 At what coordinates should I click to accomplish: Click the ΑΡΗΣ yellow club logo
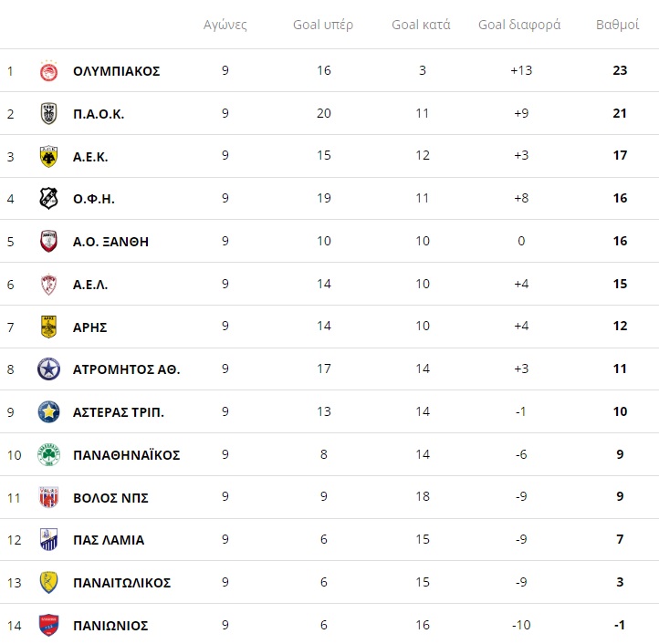(48, 327)
